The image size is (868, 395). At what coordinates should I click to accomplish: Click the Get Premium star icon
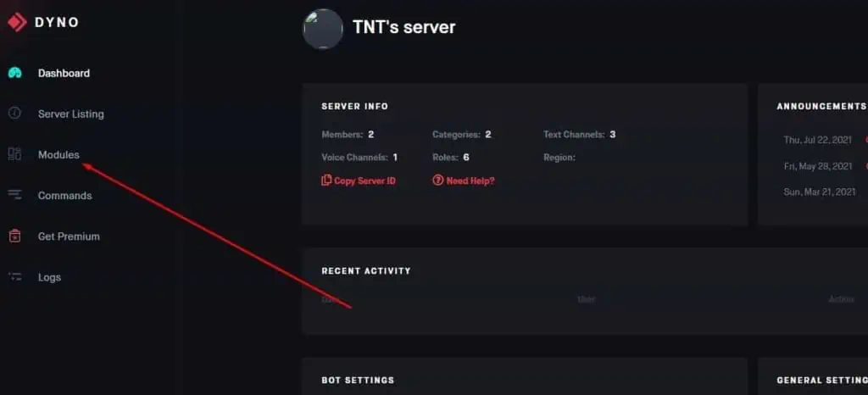pyautogui.click(x=15, y=236)
